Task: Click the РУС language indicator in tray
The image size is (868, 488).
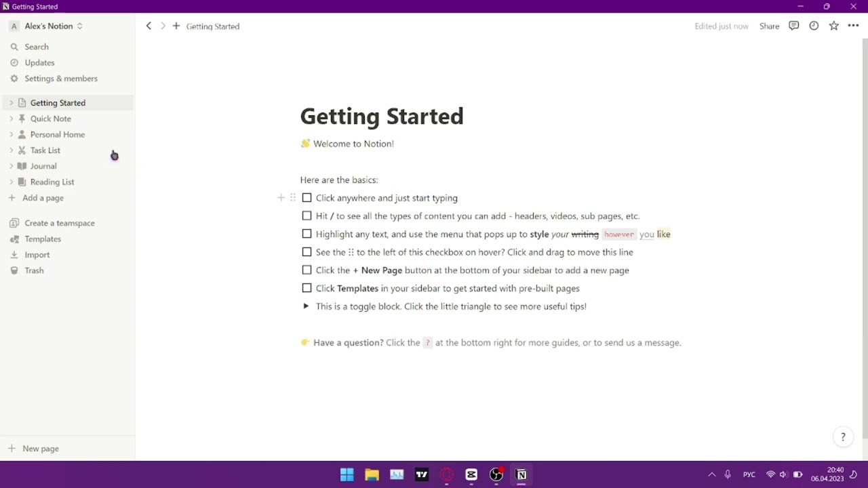Action: click(749, 474)
